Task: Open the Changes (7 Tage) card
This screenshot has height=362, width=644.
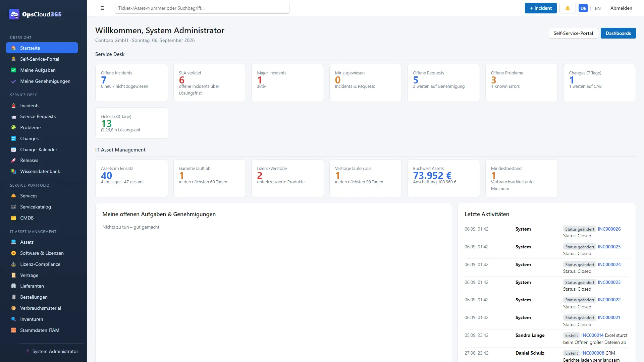Action: coord(599,83)
